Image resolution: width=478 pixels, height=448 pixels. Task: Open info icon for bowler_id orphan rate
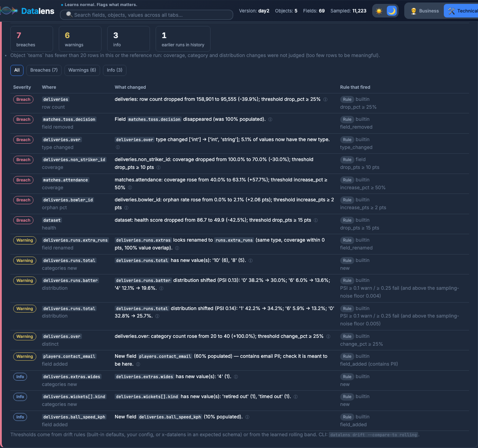coord(126,208)
